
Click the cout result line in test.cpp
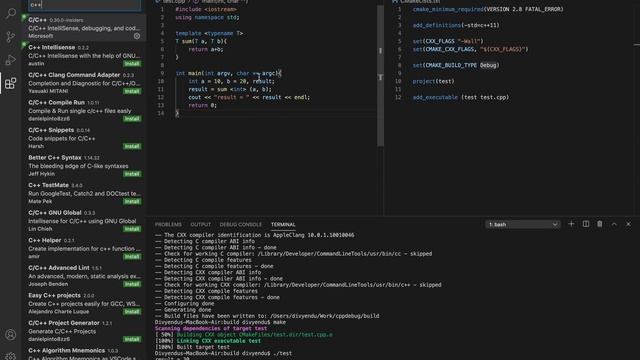tap(249, 97)
